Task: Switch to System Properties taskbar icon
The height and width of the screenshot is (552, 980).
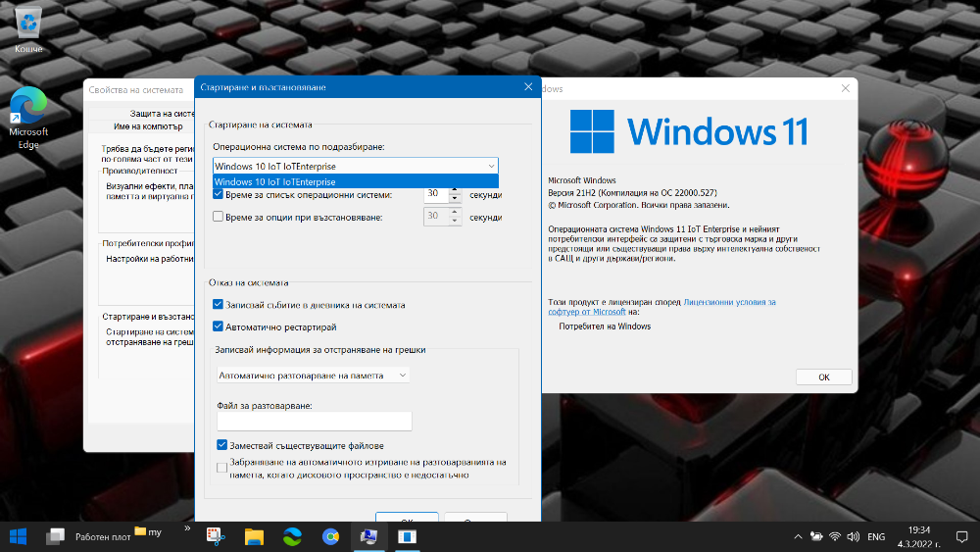Action: [368, 536]
